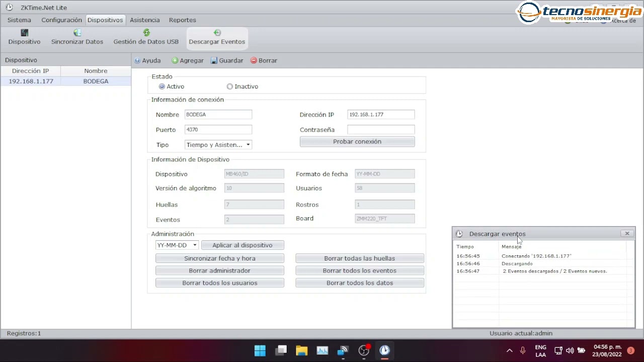This screenshot has height=362, width=644.
Task: Click Aplicar al dispositivo
Action: click(x=243, y=245)
